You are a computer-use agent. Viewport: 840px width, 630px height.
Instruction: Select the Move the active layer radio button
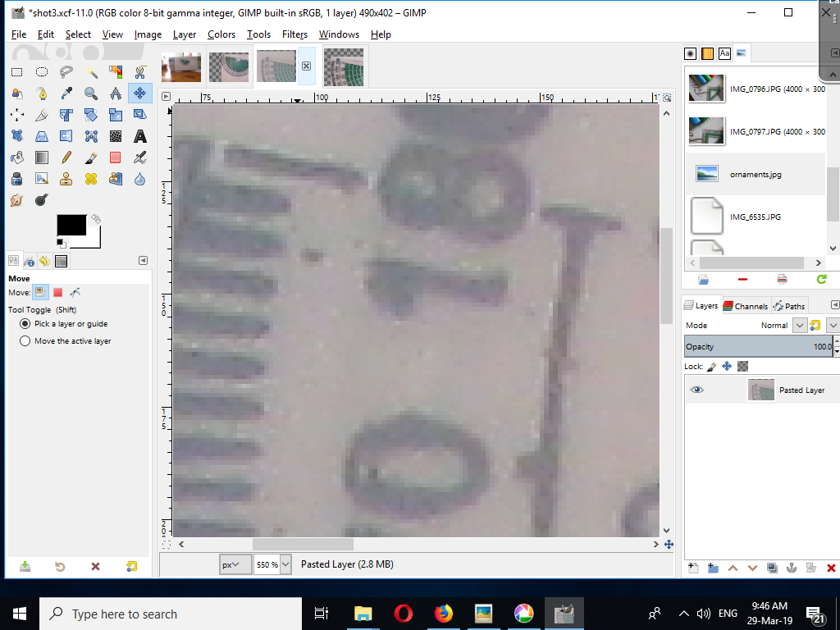click(25, 341)
